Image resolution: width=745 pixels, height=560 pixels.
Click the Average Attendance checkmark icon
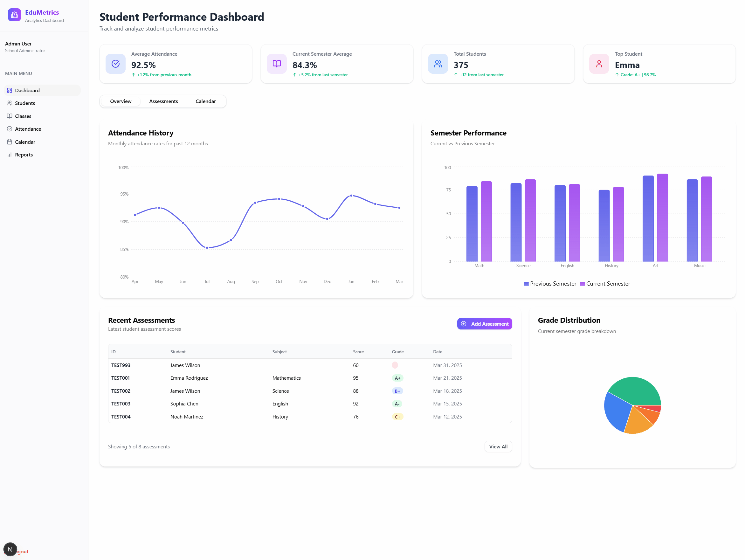point(115,64)
